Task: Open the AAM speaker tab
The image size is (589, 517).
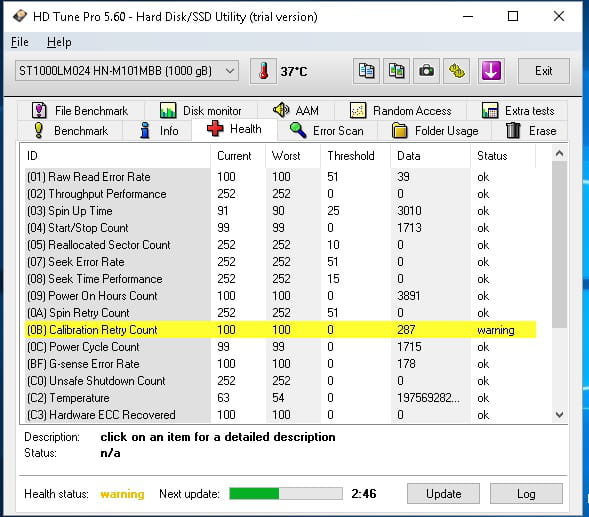Action: [296, 110]
